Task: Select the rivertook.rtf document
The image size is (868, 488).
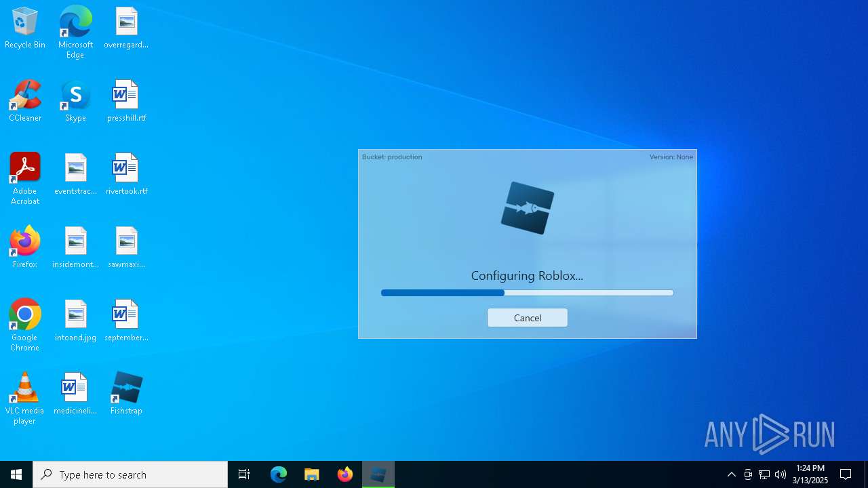Action: tap(126, 175)
